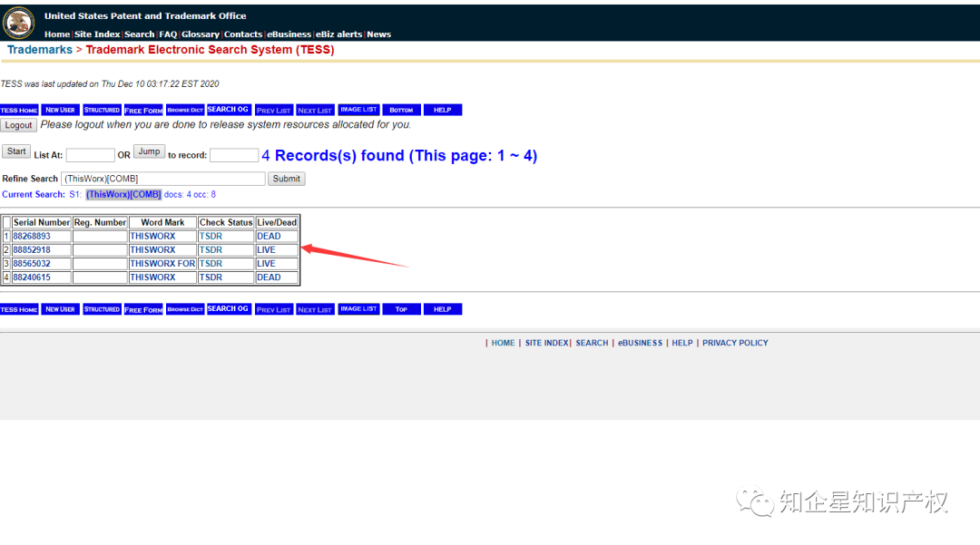Click the Logout button
This screenshot has height=545, width=980.
pos(18,125)
